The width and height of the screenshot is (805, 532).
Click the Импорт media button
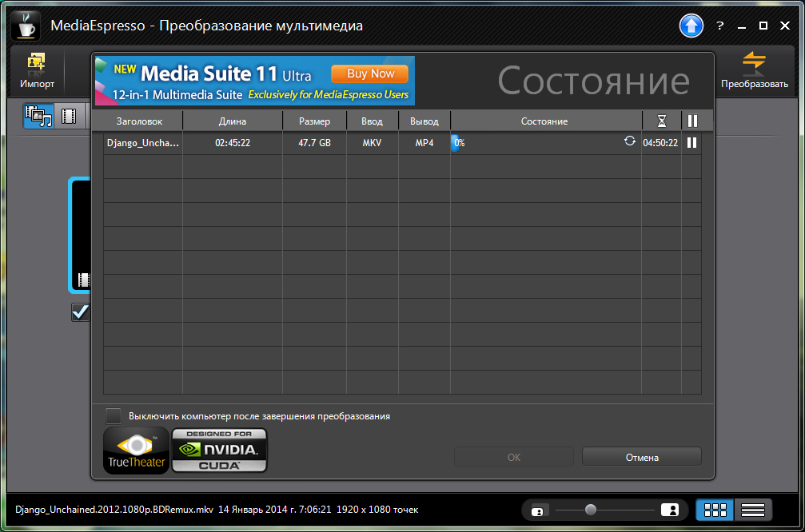(37, 71)
